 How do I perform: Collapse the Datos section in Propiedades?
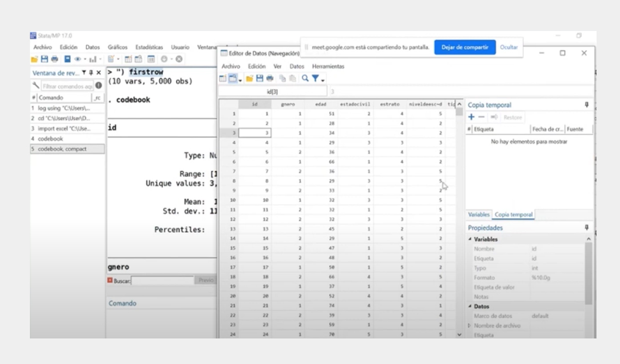click(x=470, y=306)
